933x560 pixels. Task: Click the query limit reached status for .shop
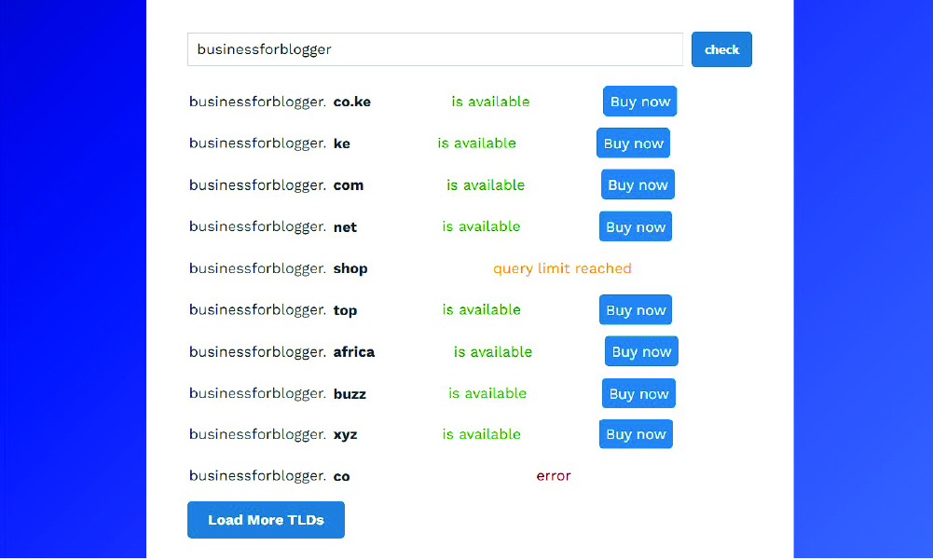562,268
